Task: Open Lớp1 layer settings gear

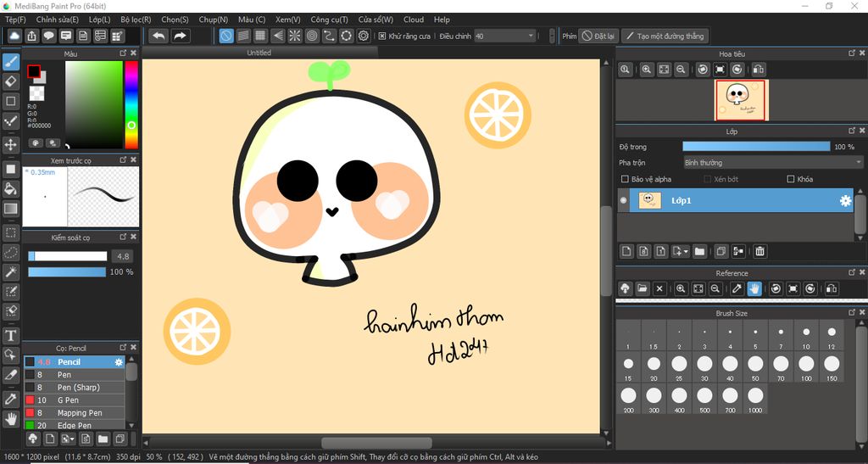Action: [845, 201]
